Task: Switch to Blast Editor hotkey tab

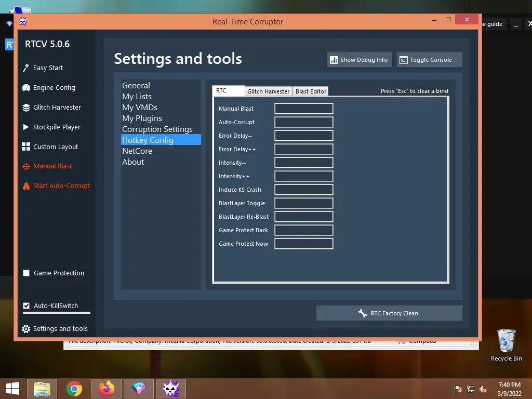Action: [311, 91]
